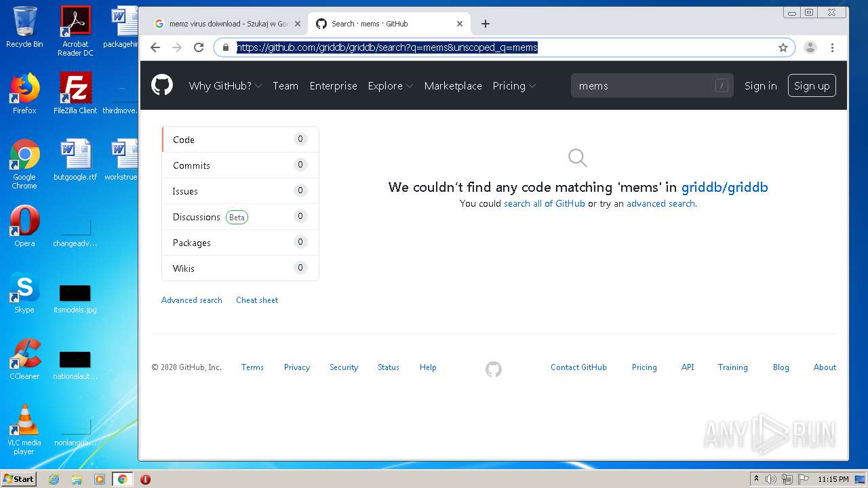
Task: Open the Marketplace nav item
Action: pos(453,86)
